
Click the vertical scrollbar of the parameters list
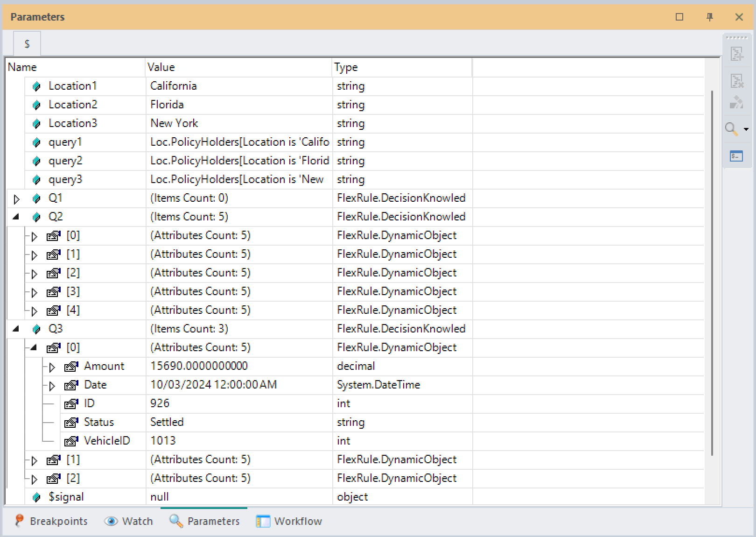tap(712, 273)
